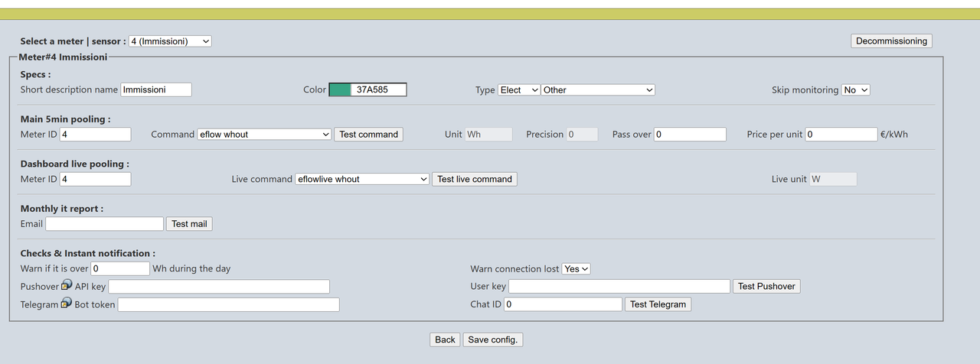Click the Precision field

(582, 134)
